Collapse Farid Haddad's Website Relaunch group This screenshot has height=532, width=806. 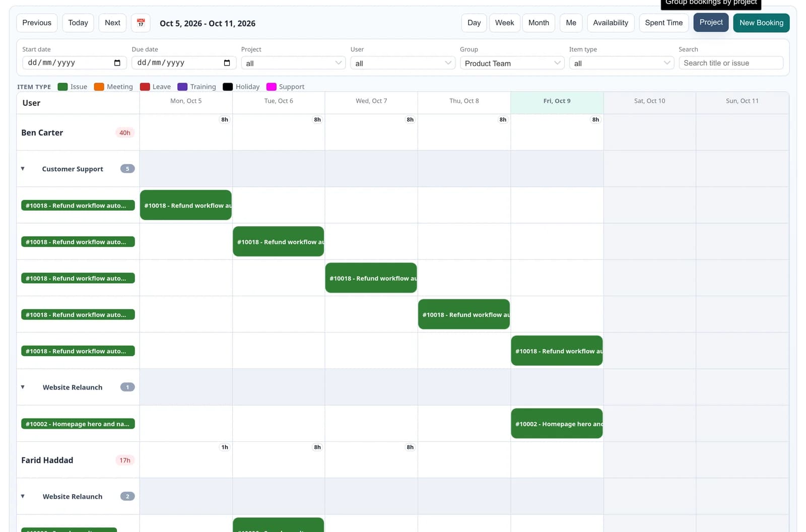point(23,496)
